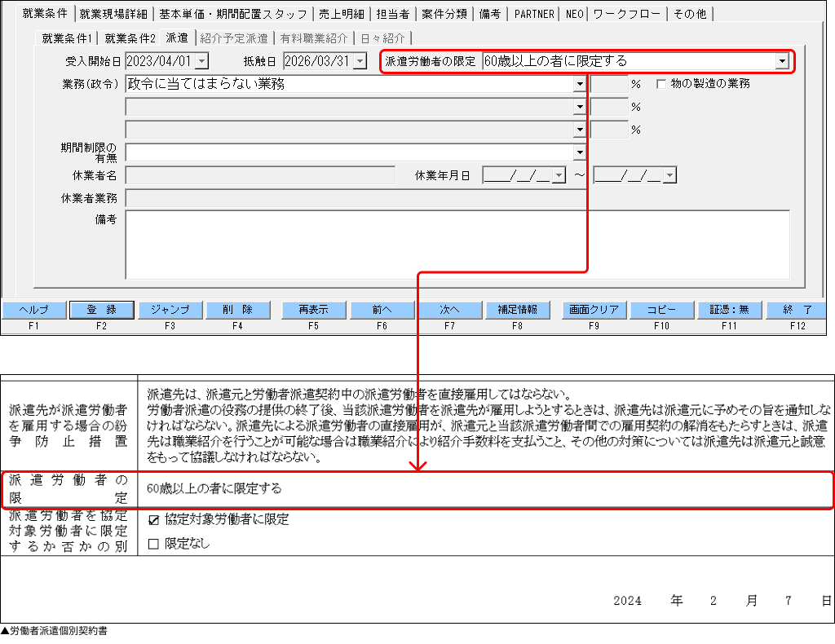Click the 登録 F2 button
The width and height of the screenshot is (835, 644).
tap(102, 310)
